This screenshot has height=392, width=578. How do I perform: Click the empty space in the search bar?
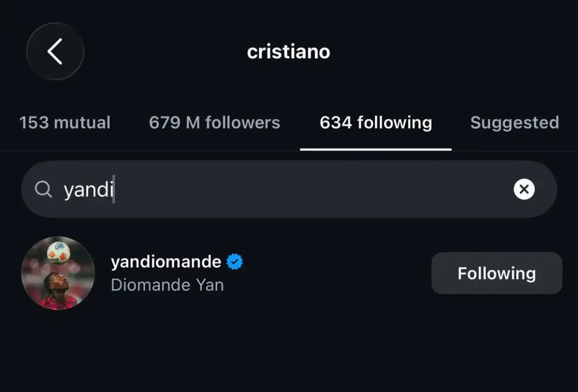313,189
